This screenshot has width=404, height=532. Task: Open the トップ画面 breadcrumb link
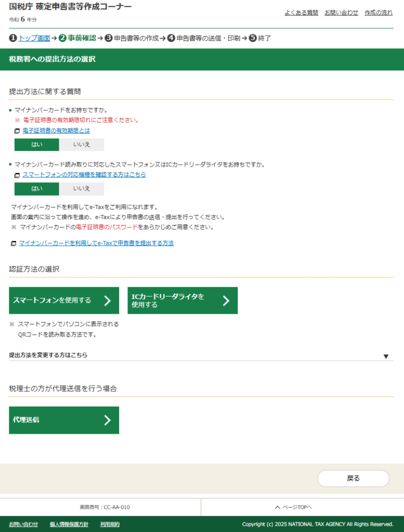pyautogui.click(x=34, y=38)
